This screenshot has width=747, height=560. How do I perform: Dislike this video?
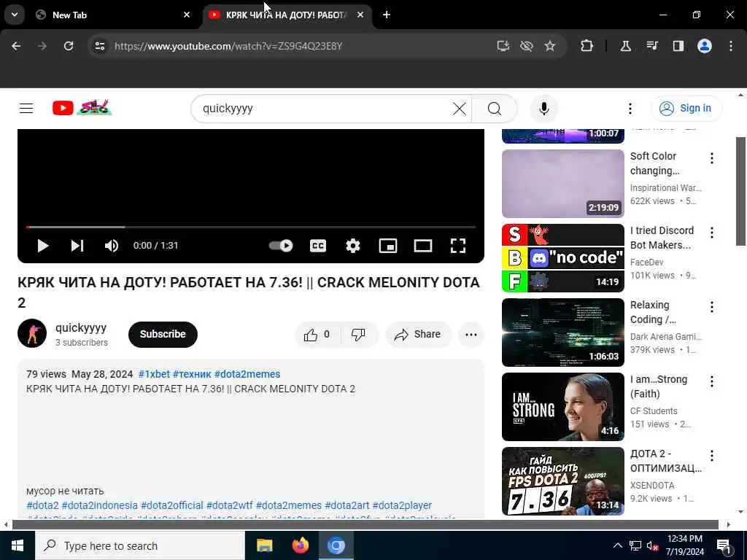point(359,334)
